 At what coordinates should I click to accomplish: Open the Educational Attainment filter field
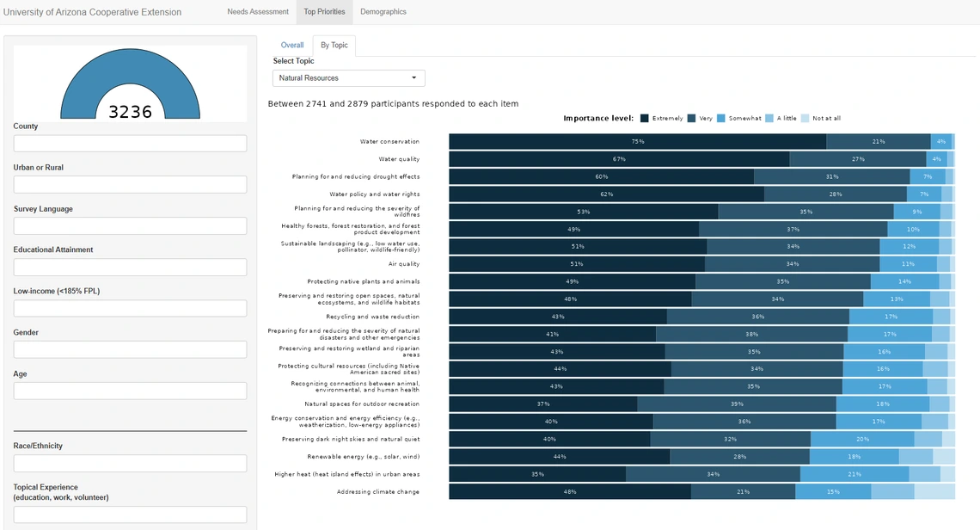click(130, 268)
